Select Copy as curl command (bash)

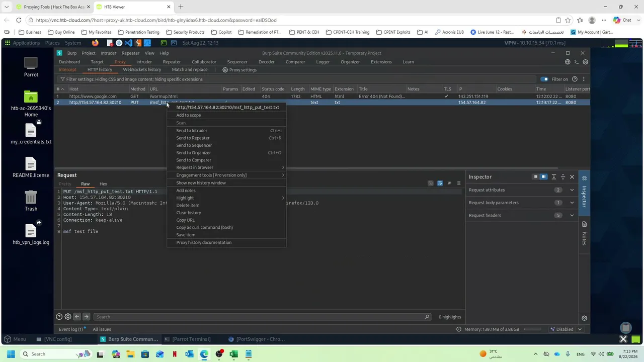coord(226,227)
